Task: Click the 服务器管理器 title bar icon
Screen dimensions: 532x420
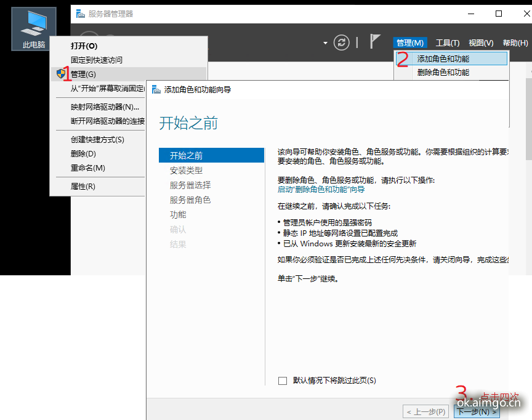Action: point(79,14)
